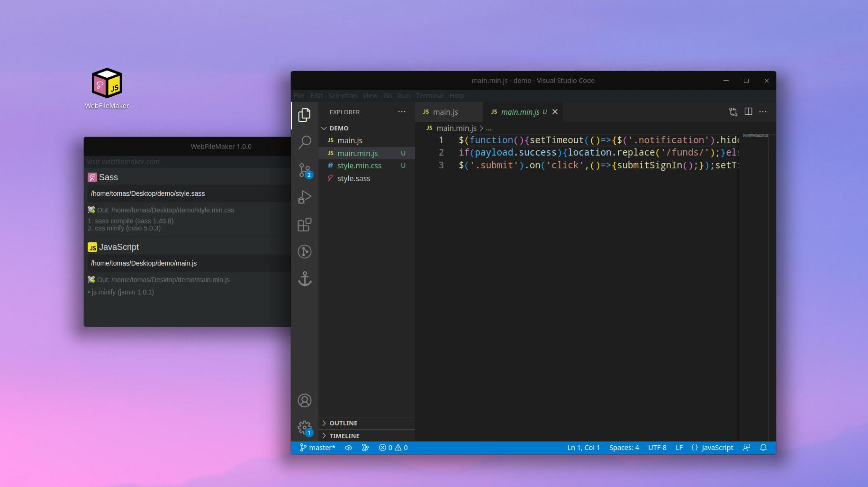Click 'js minify (jsmin 1.0.1)' step text
This screenshot has width=868, height=487.
[123, 292]
